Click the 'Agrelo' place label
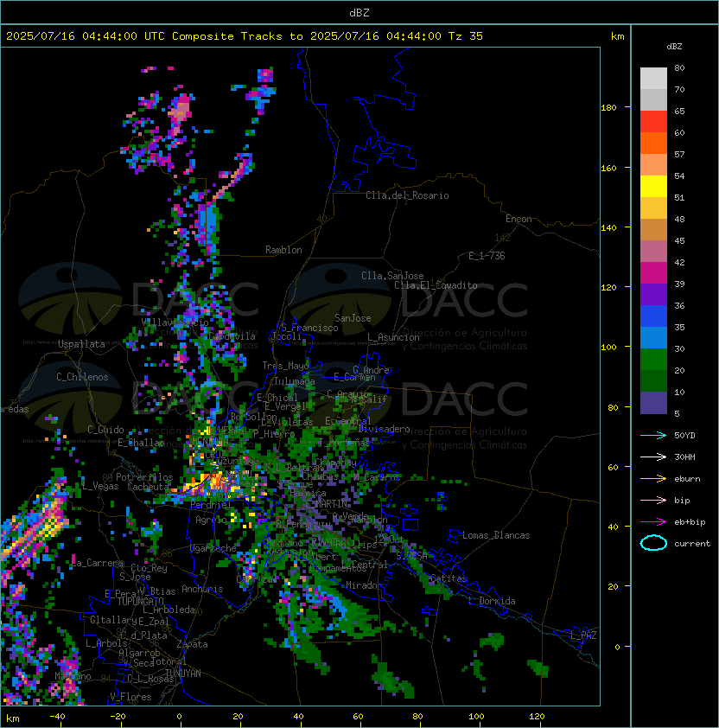This screenshot has width=719, height=728. pos(211,520)
